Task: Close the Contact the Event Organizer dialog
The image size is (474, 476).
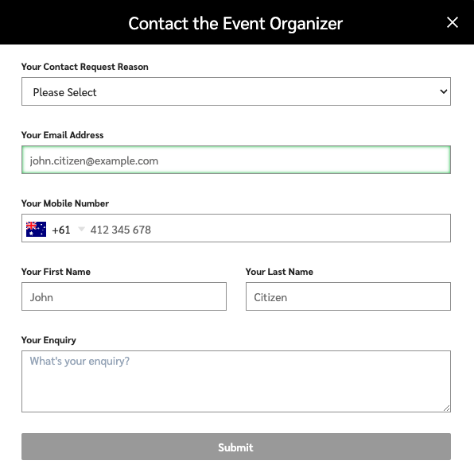Action: click(x=453, y=22)
